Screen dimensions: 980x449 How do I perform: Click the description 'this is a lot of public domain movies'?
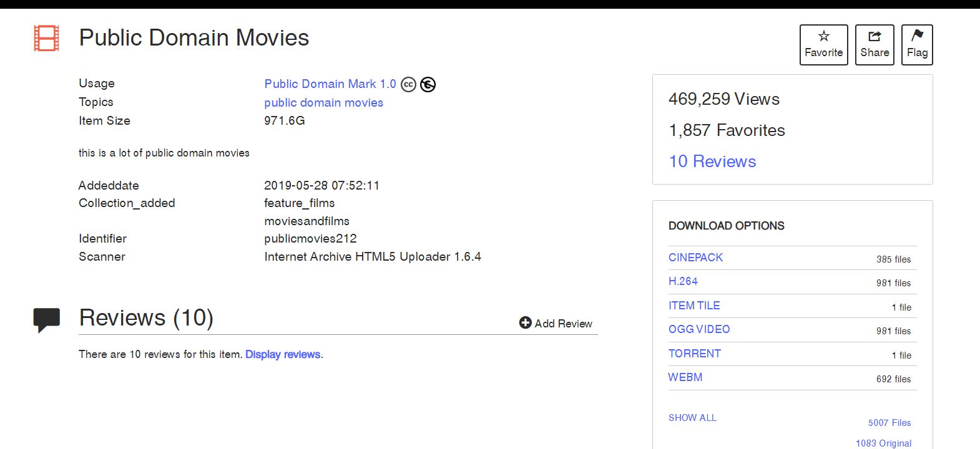tap(164, 153)
